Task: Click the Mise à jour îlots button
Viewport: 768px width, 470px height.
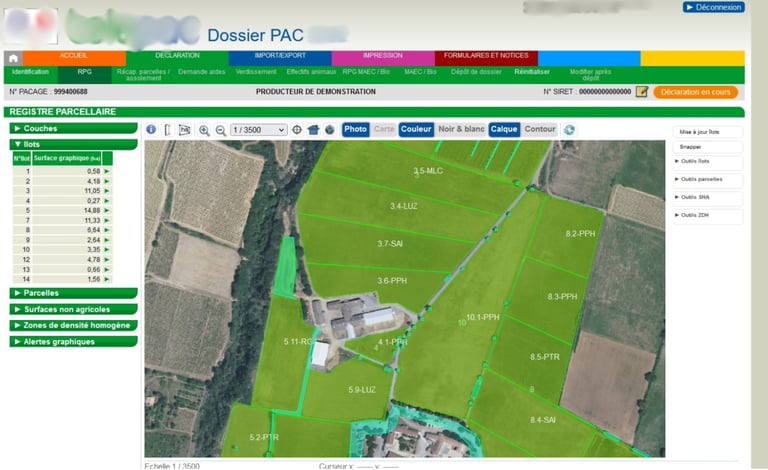Action: coord(708,132)
